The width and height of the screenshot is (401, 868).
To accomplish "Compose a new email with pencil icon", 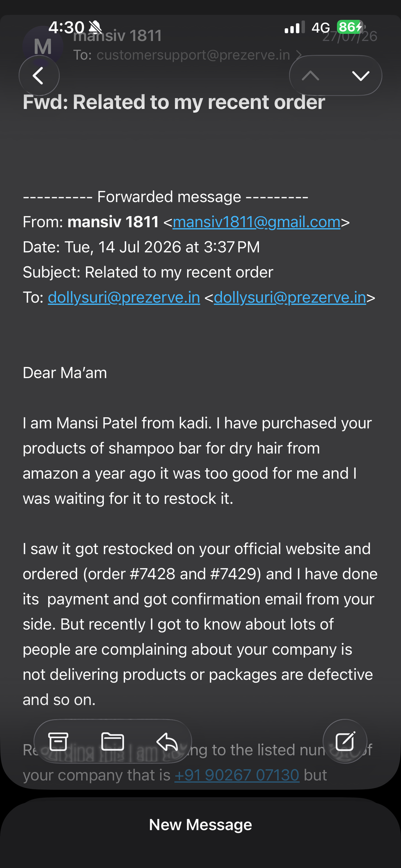I will (345, 741).
